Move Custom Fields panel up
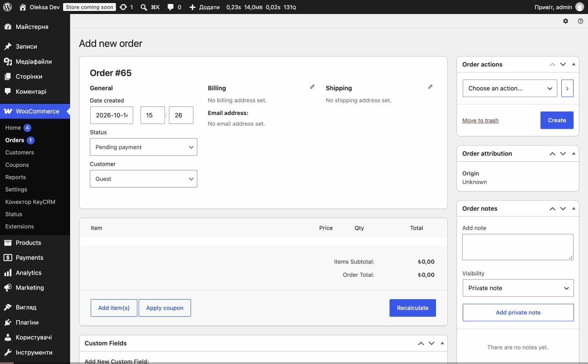Screen dimensions: 588x364 tap(421, 343)
